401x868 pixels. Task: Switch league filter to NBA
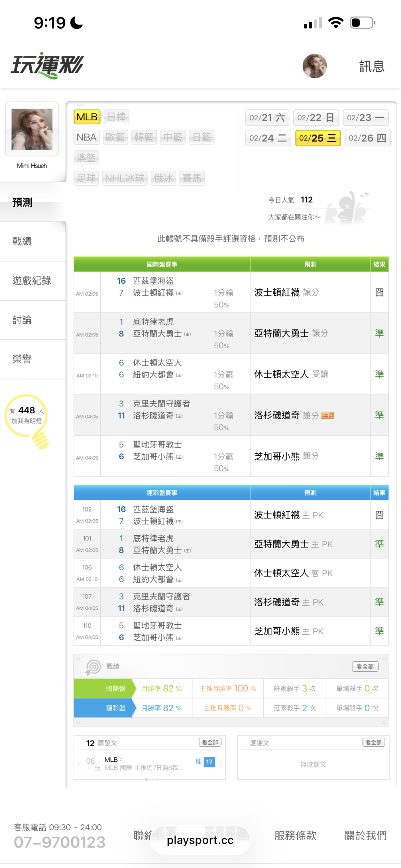pyautogui.click(x=87, y=137)
